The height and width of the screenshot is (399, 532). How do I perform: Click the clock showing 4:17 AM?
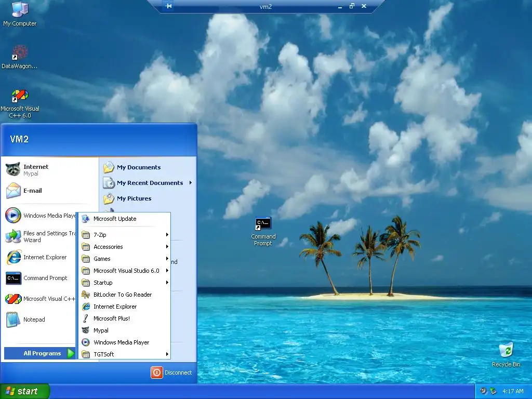coord(513,391)
